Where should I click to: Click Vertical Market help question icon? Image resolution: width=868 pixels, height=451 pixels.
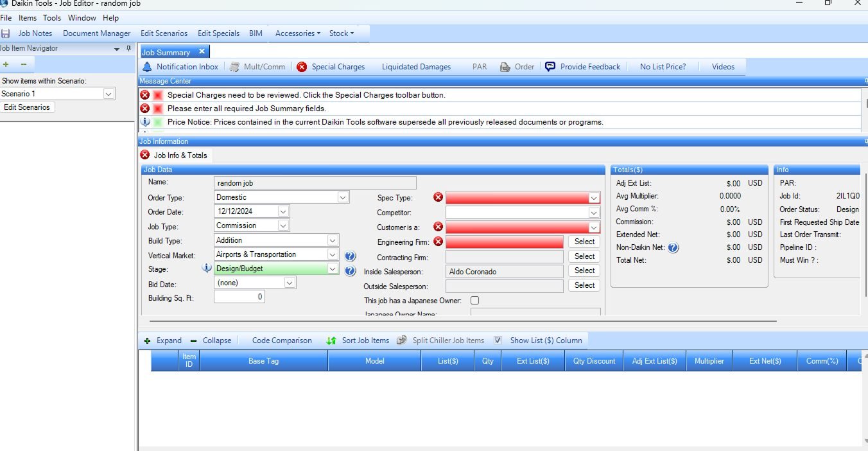coord(350,256)
